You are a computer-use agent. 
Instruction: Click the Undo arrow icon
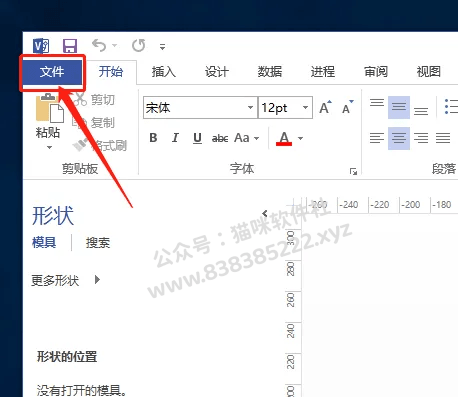click(99, 45)
